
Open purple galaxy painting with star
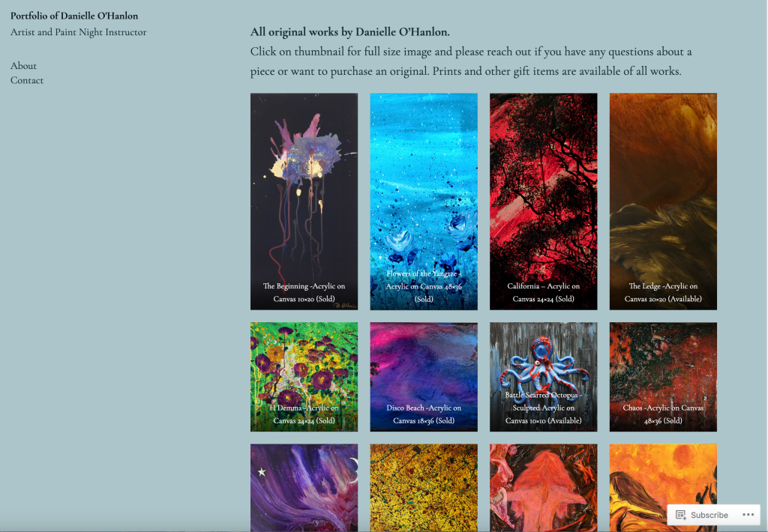tap(304, 488)
